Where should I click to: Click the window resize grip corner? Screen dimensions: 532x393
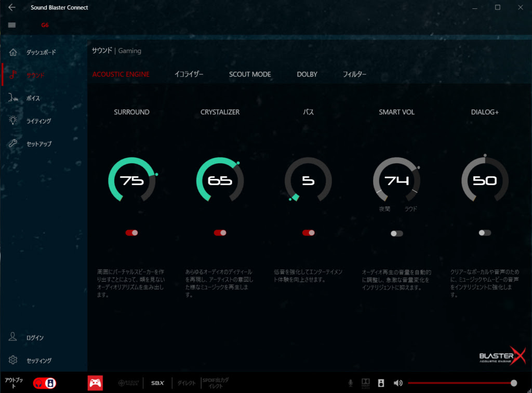coord(529,390)
